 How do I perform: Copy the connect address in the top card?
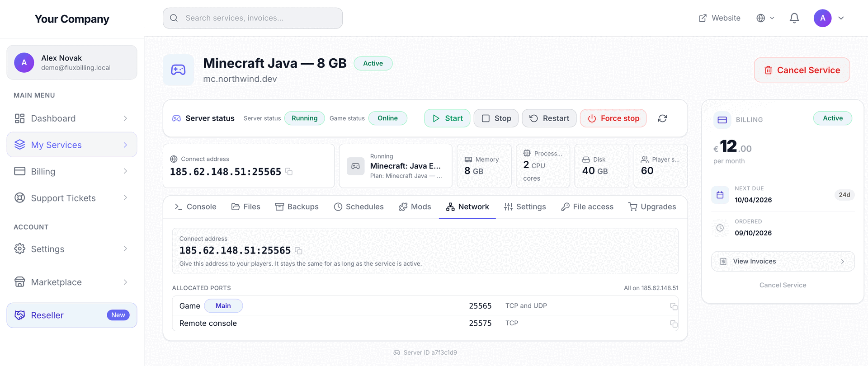289,172
